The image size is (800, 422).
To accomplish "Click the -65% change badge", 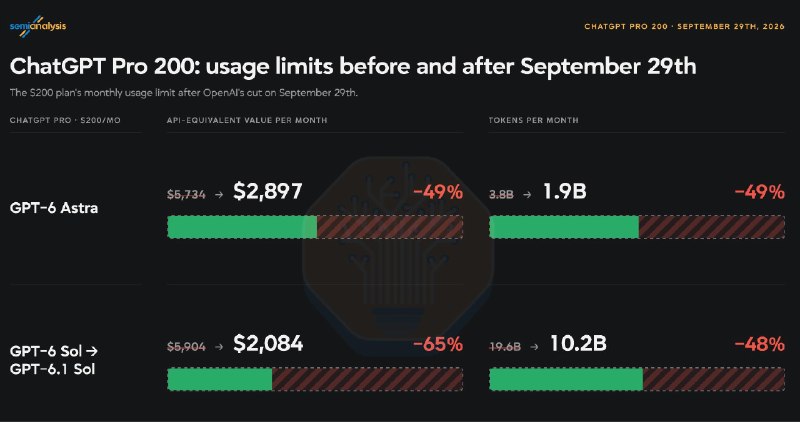I will pos(438,344).
